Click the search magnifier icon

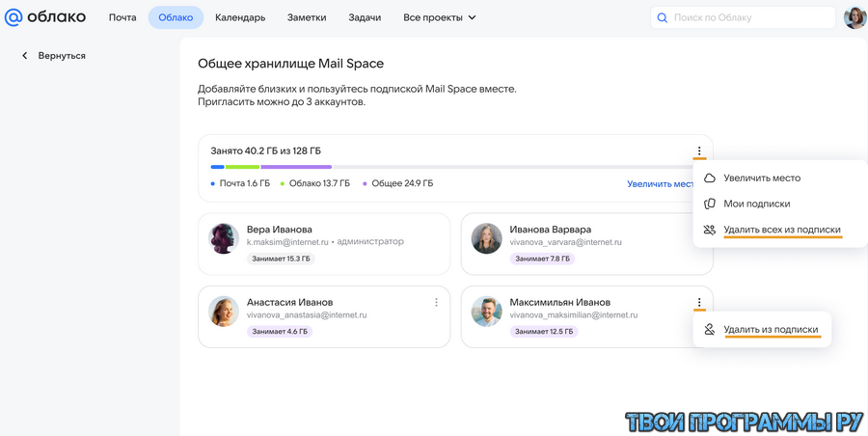(662, 17)
